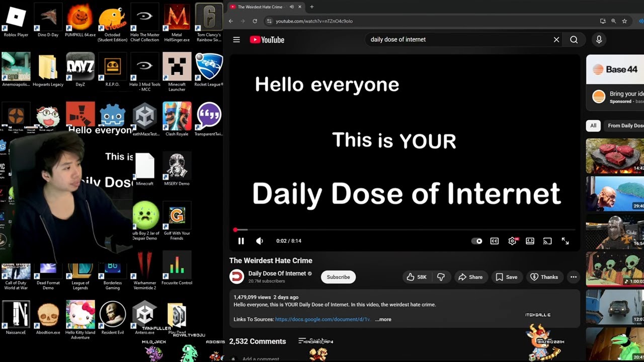
Task: Open Halo The Master Chief Collection shortcut
Action: tap(145, 23)
